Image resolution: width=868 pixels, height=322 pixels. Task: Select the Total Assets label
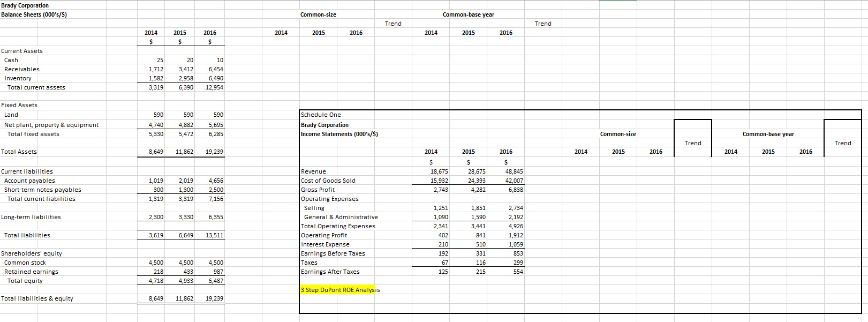coord(19,152)
